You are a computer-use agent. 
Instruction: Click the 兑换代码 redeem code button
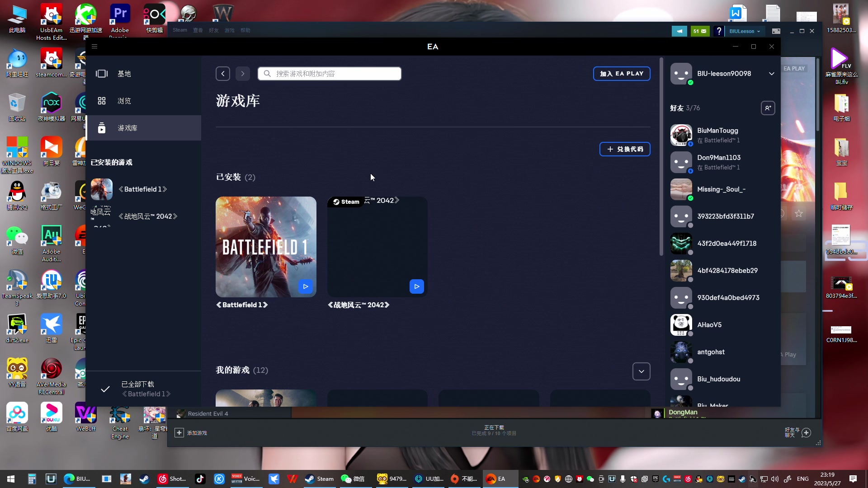625,149
